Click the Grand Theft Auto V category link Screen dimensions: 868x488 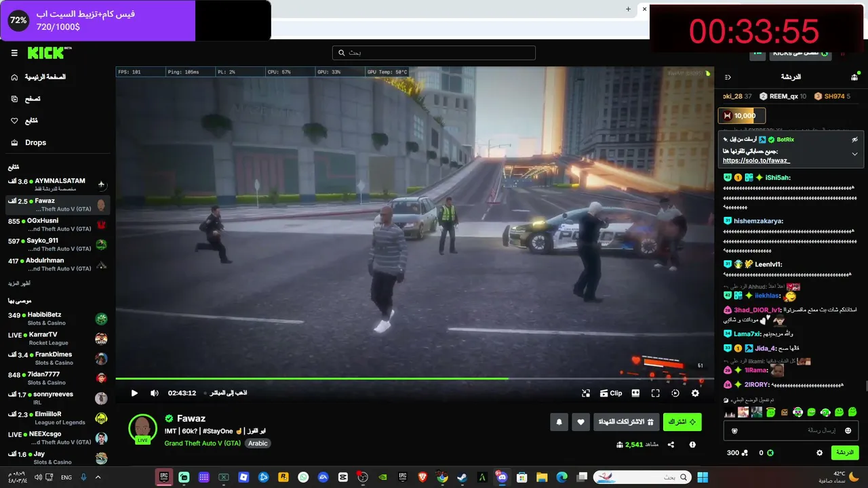[x=202, y=443]
